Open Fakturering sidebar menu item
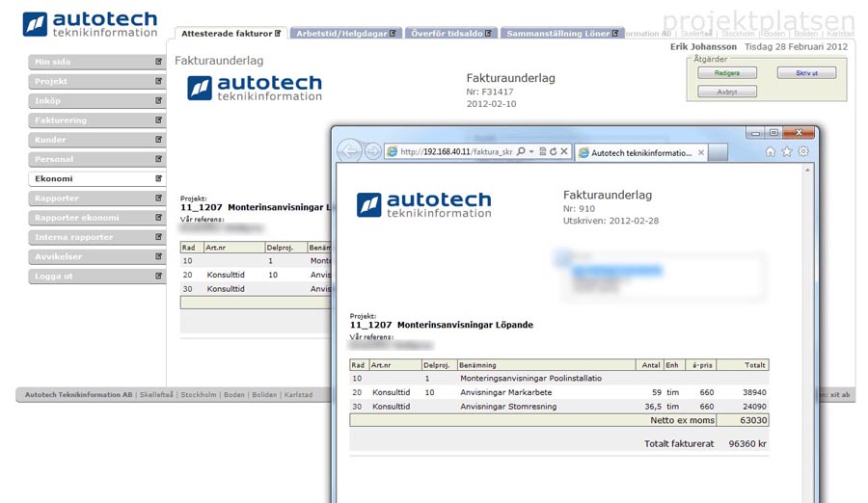868x503 pixels. tap(96, 120)
